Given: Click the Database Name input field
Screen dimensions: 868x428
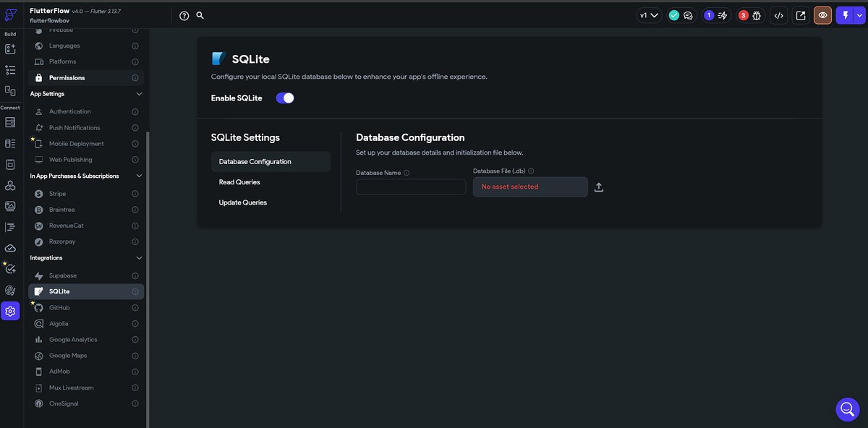Looking at the screenshot, I should tap(411, 187).
